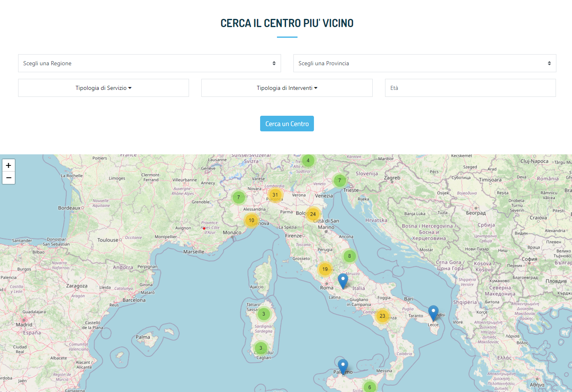Zoom out of the map
The image size is (572, 392).
(9, 178)
